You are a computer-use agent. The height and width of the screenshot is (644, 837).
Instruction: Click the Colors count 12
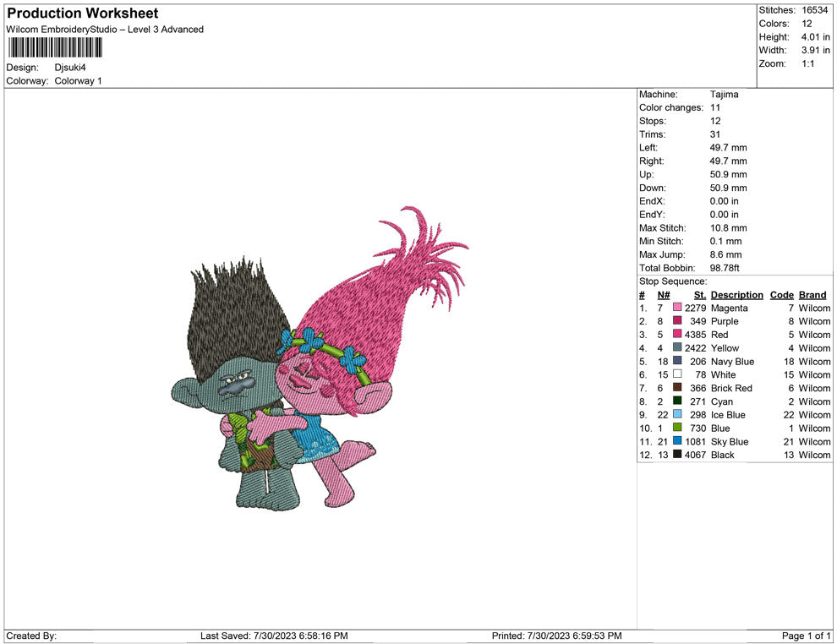tap(807, 24)
